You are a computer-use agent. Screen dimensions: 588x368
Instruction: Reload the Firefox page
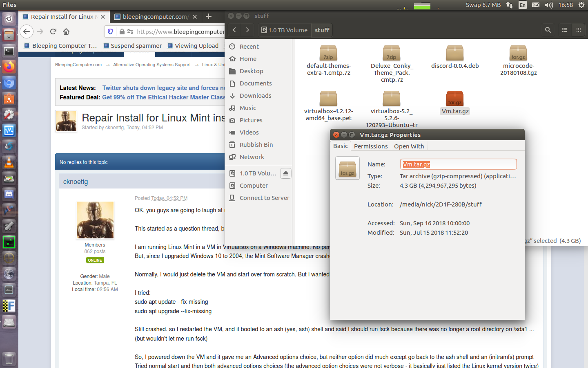pyautogui.click(x=53, y=31)
